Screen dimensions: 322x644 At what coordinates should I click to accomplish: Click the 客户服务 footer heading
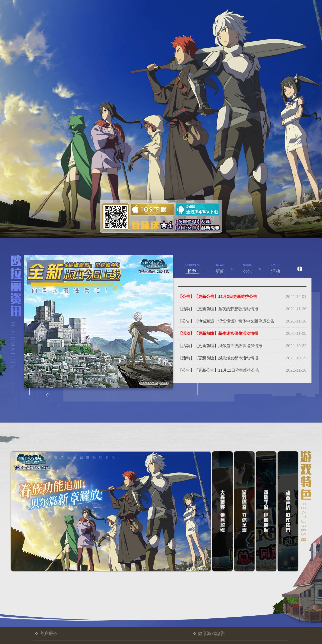(x=46, y=633)
